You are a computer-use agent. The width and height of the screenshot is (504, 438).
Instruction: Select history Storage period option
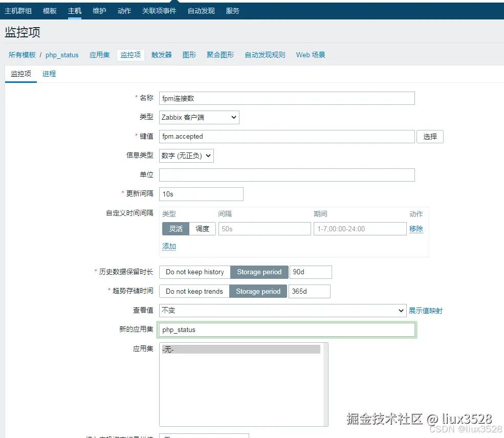tap(259, 272)
